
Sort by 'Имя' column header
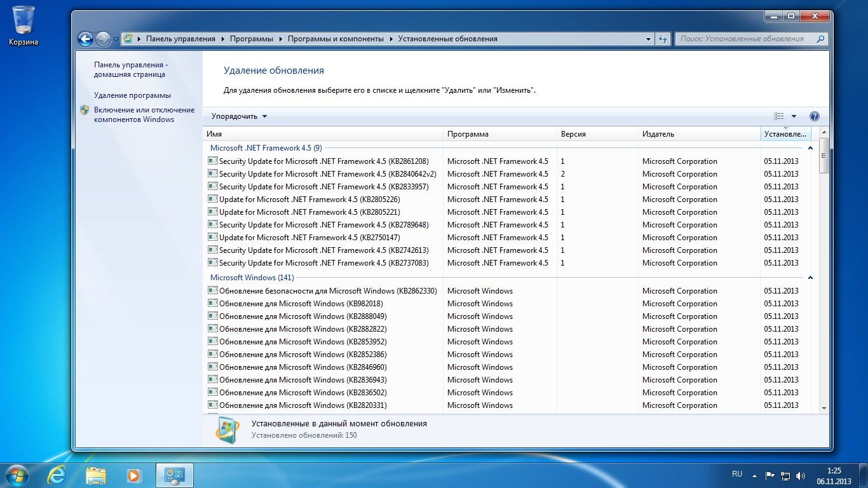pyautogui.click(x=323, y=134)
